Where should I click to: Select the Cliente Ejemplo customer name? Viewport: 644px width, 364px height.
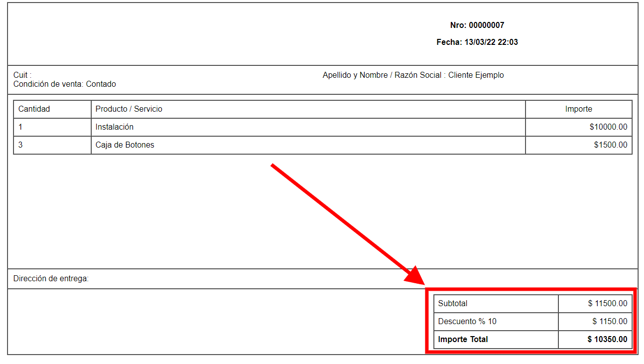(476, 75)
